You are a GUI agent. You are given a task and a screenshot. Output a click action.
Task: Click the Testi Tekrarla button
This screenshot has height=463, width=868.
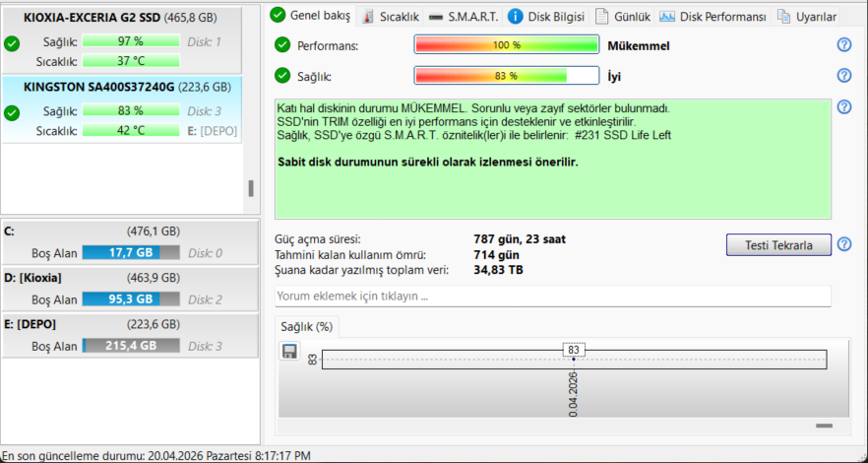click(778, 244)
